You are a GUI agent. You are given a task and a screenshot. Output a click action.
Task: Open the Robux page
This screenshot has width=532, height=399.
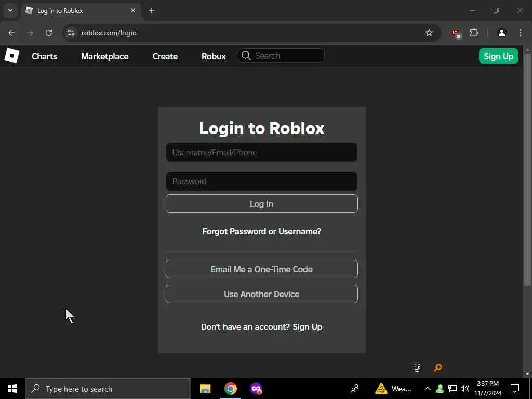pos(214,56)
